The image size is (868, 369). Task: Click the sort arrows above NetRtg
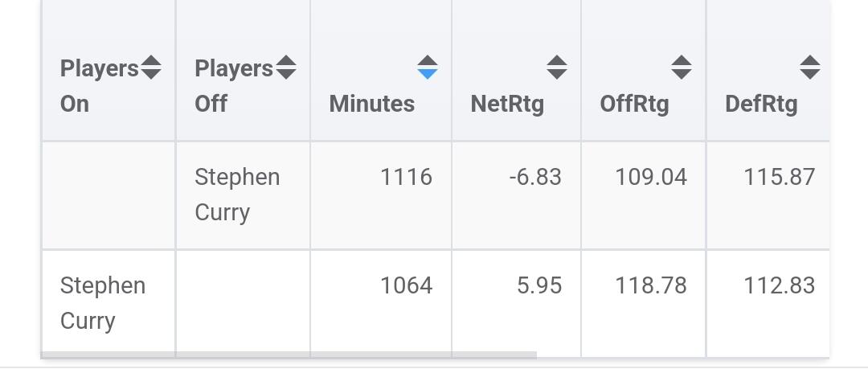[x=556, y=68]
